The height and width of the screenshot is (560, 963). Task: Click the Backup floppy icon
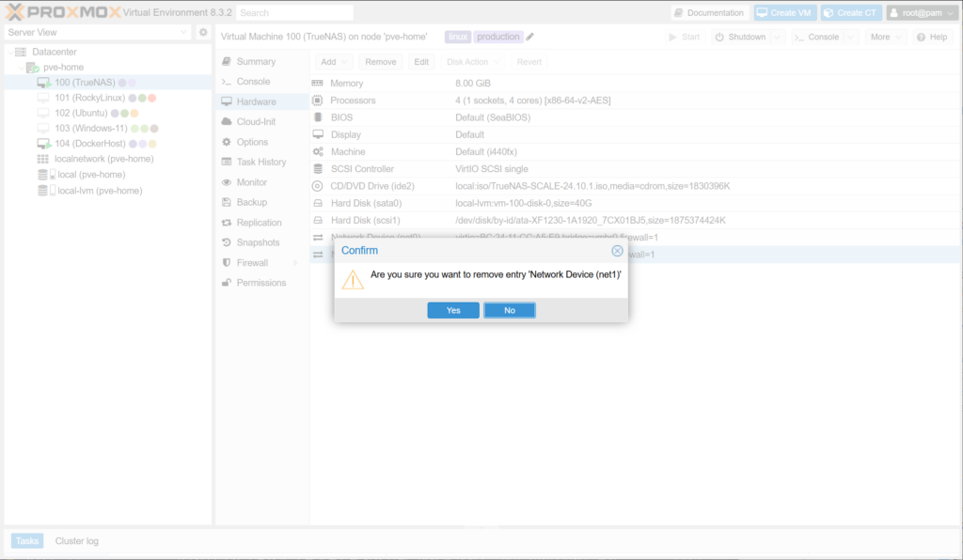pos(227,202)
